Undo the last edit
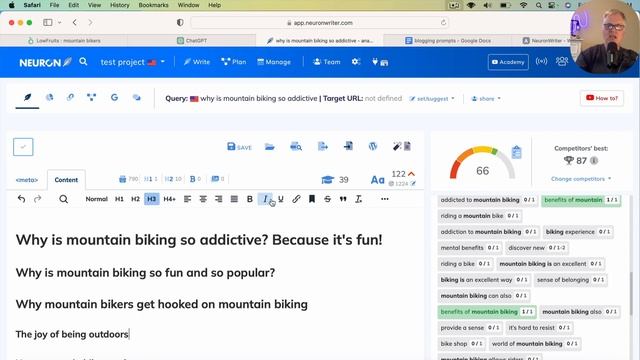 (x=21, y=199)
